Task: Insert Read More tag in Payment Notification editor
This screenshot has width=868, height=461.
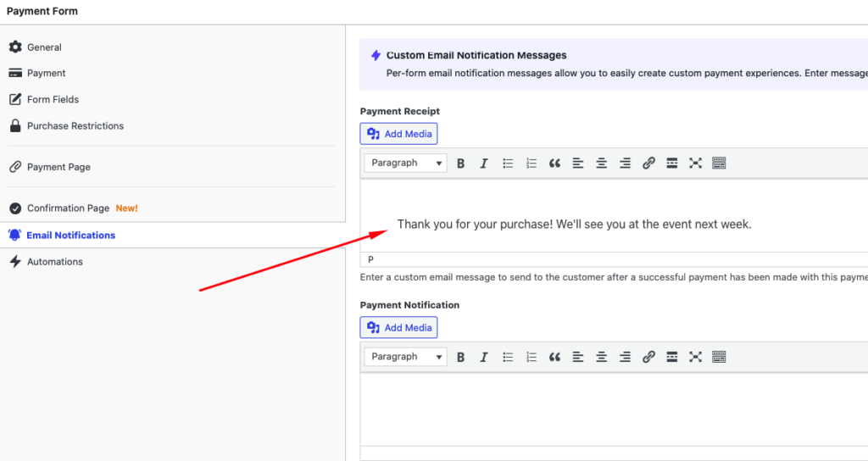Action: (672, 357)
